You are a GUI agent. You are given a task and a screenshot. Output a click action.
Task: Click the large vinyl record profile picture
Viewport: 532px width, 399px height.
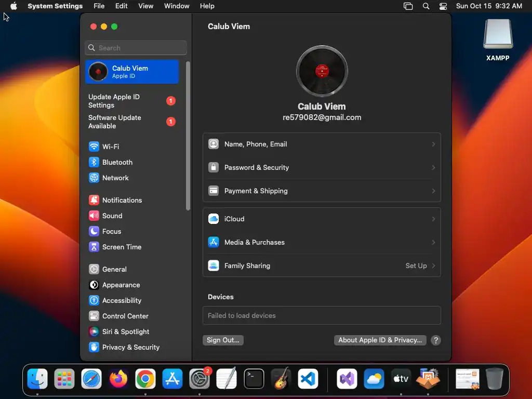322,71
